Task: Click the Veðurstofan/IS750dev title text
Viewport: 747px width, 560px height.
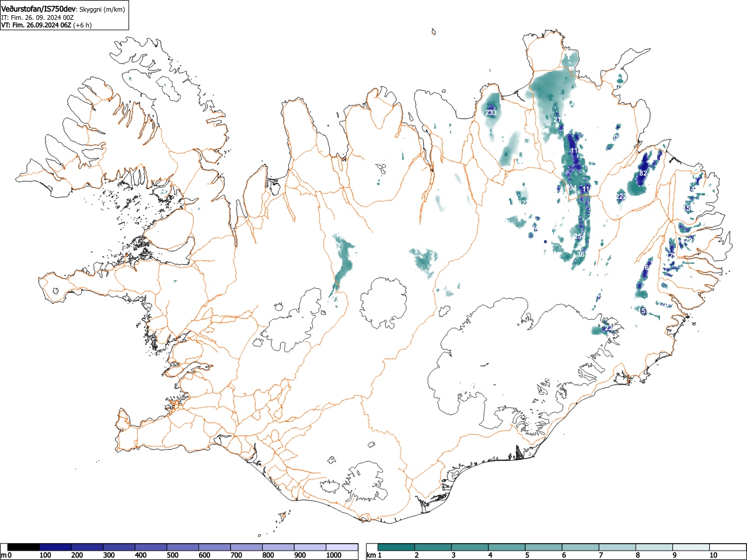Action: coord(39,9)
